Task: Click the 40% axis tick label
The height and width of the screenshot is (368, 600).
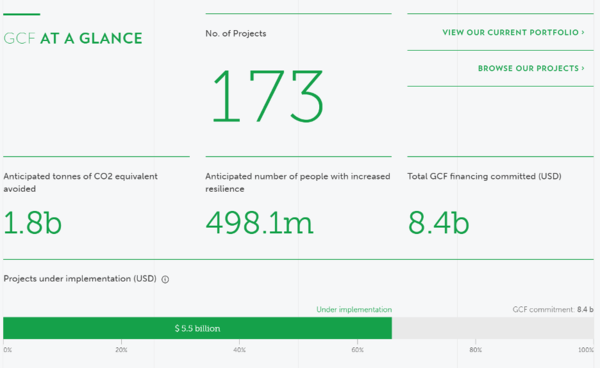Action: (x=240, y=350)
